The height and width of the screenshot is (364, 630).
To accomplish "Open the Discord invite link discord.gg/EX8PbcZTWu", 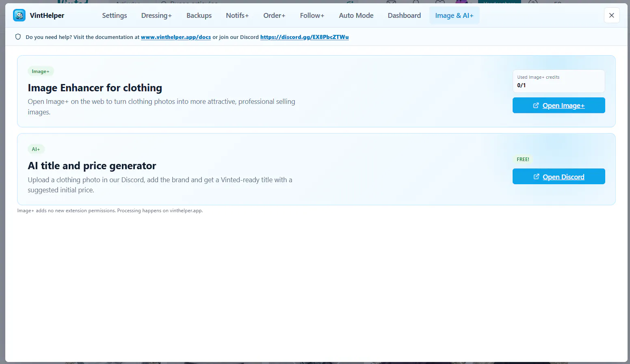I will click(x=304, y=37).
